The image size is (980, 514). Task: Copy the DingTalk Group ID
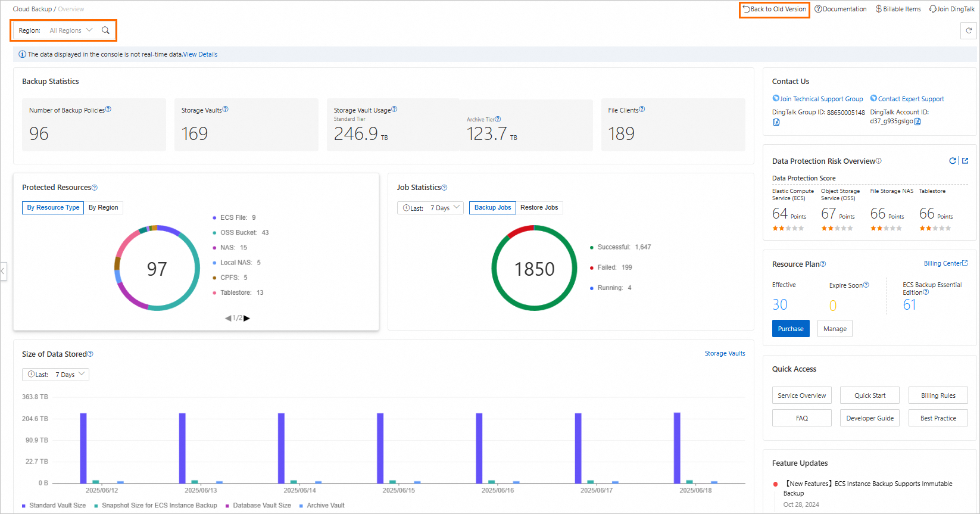(x=776, y=122)
